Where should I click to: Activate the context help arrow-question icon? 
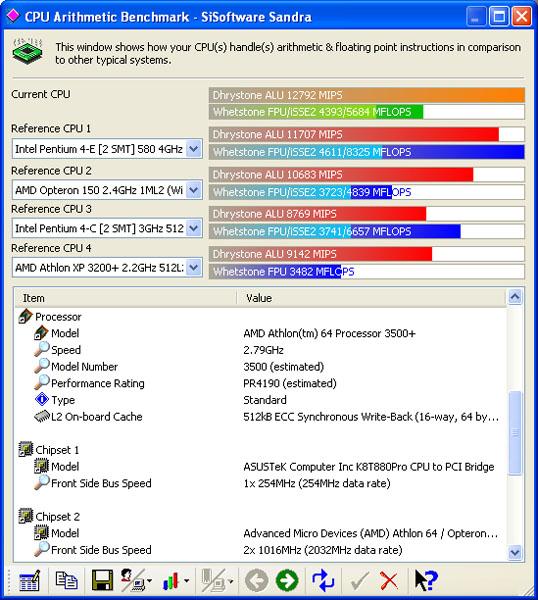coord(426,580)
